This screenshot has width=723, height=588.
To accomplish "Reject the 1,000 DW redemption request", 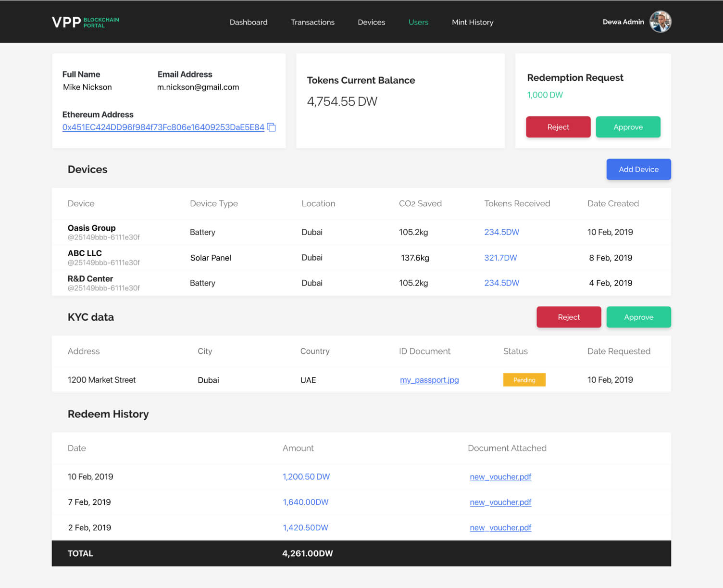I will tap(558, 127).
